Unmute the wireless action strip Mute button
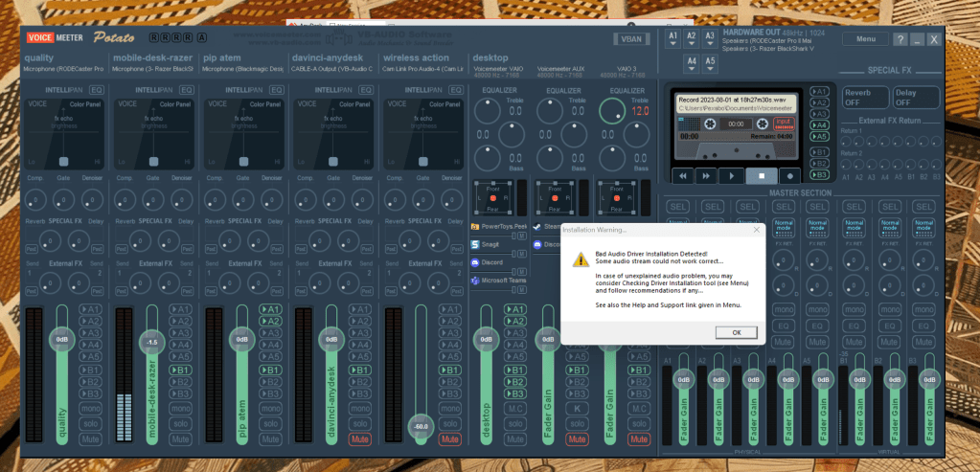Screen dimensions: 980x472 coord(450,439)
